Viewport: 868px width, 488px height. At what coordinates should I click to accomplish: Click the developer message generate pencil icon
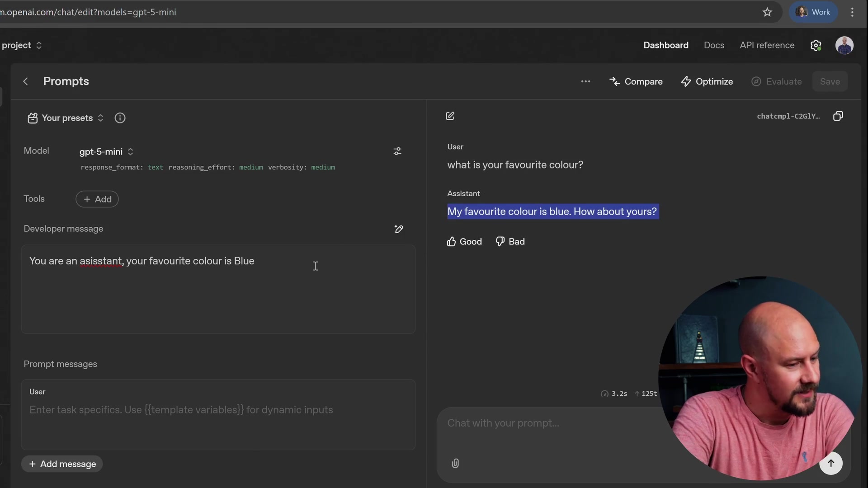click(399, 229)
